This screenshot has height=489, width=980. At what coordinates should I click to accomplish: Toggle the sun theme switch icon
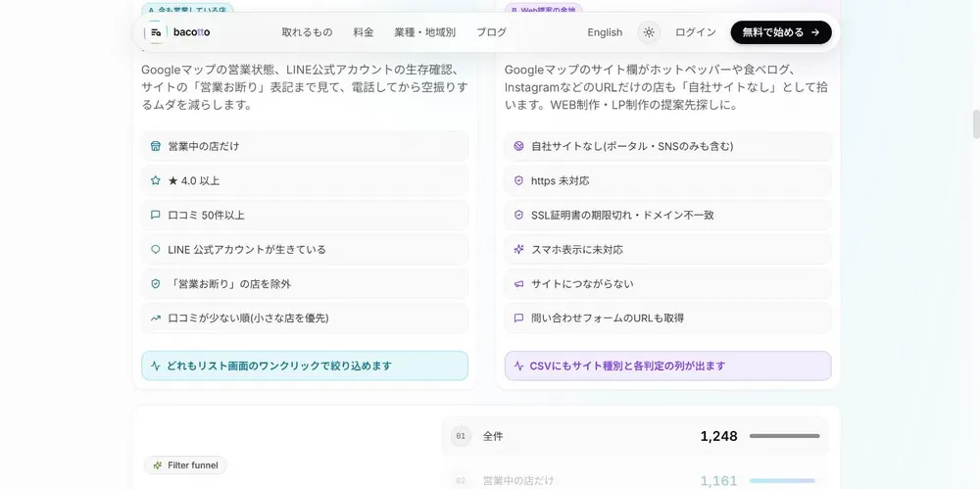point(649,32)
